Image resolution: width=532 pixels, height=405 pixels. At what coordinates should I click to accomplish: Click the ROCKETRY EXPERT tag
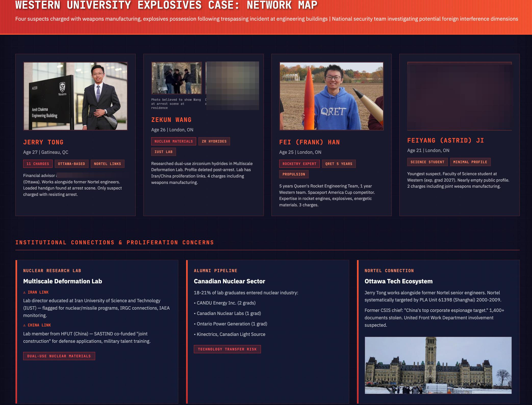(x=299, y=164)
